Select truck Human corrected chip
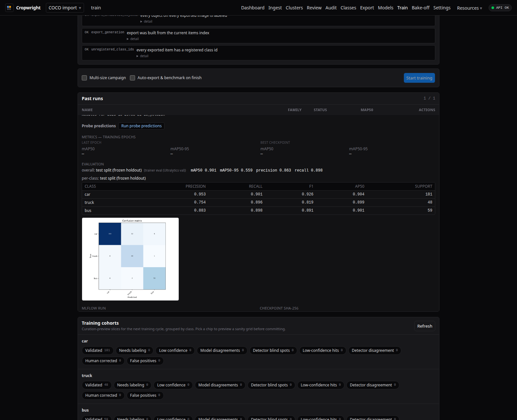 point(103,395)
